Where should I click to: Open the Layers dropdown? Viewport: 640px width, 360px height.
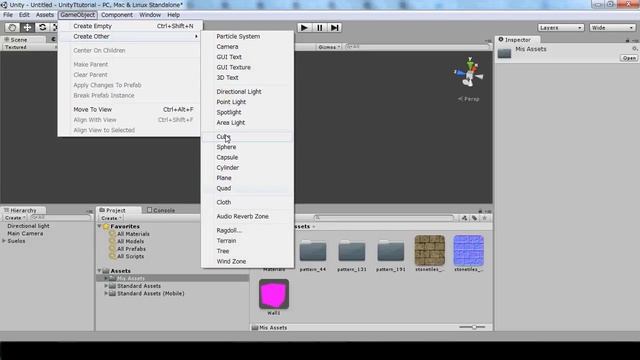[x=560, y=28]
